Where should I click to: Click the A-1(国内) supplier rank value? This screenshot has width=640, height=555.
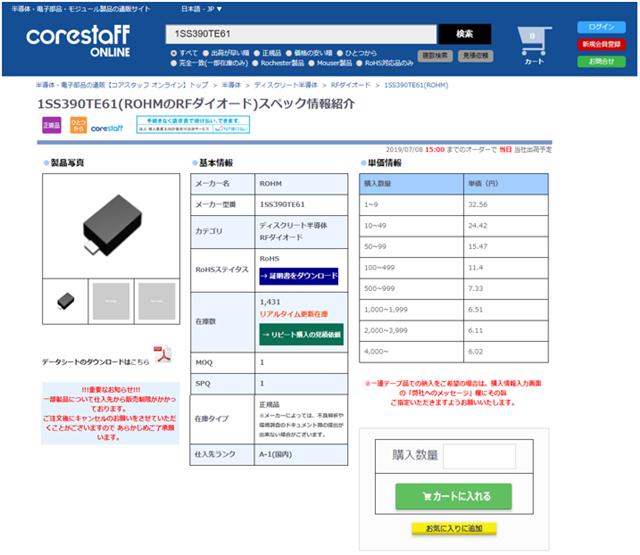tap(276, 454)
